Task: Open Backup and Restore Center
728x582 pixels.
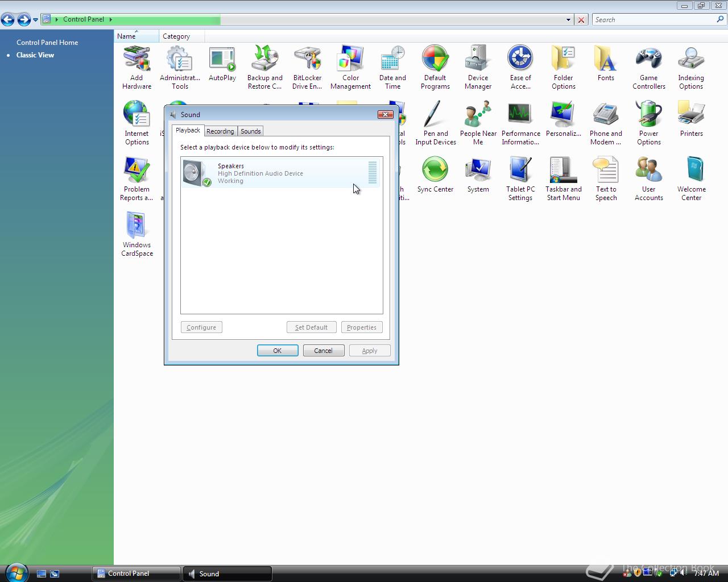Action: pos(265,68)
